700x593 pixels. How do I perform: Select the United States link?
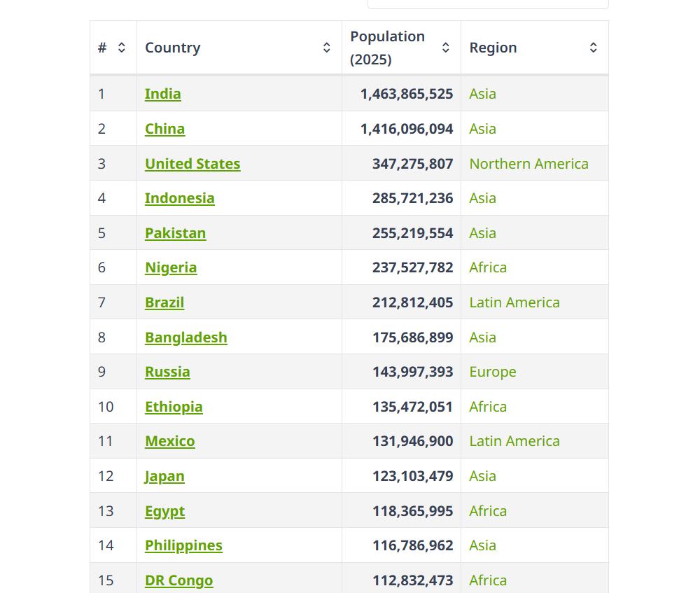(x=192, y=163)
